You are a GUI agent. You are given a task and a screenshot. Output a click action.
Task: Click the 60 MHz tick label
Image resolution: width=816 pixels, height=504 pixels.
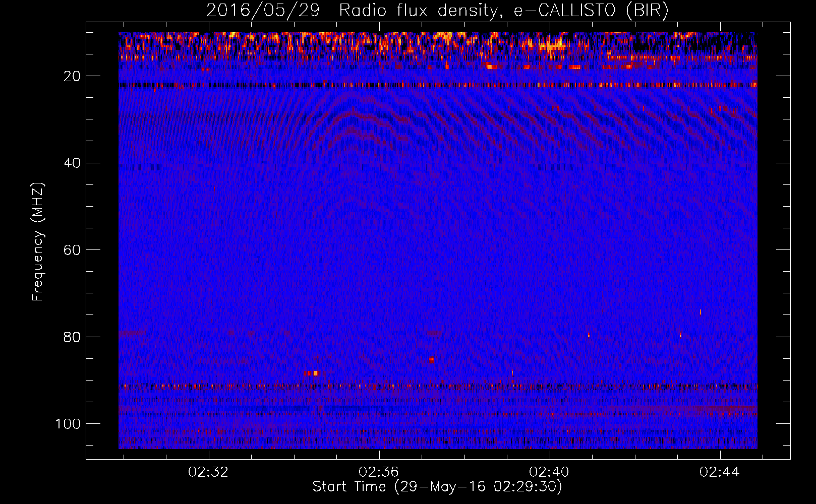coord(72,250)
